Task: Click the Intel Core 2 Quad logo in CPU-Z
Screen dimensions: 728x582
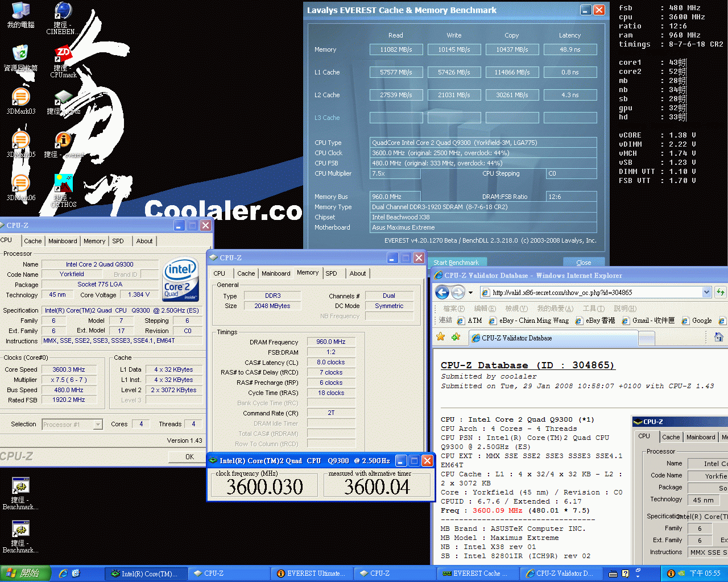Action: tap(181, 278)
